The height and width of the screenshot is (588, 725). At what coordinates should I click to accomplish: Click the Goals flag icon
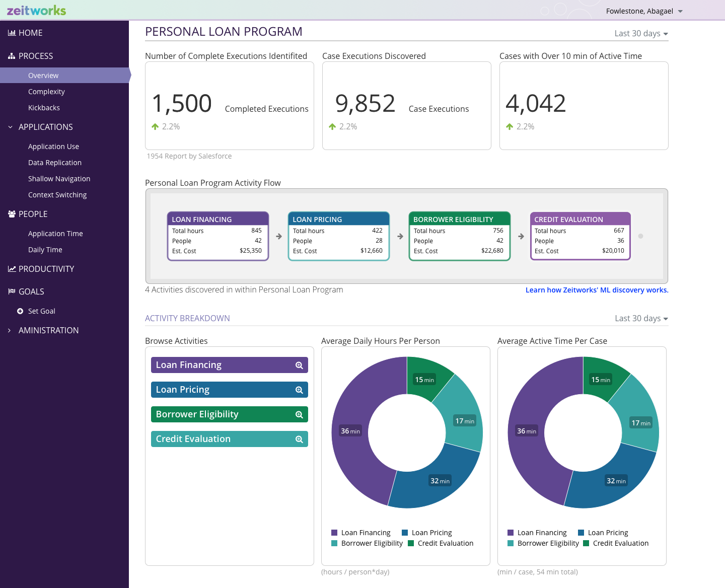coord(12,291)
